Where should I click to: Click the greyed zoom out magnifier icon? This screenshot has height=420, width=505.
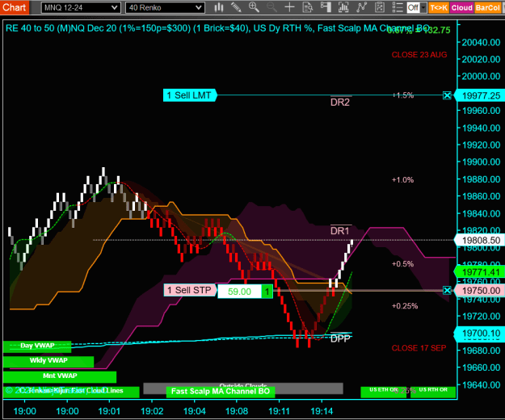click(x=271, y=7)
